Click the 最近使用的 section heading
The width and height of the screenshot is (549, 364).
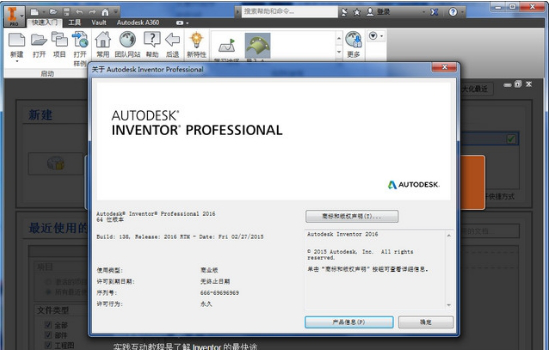click(x=58, y=228)
